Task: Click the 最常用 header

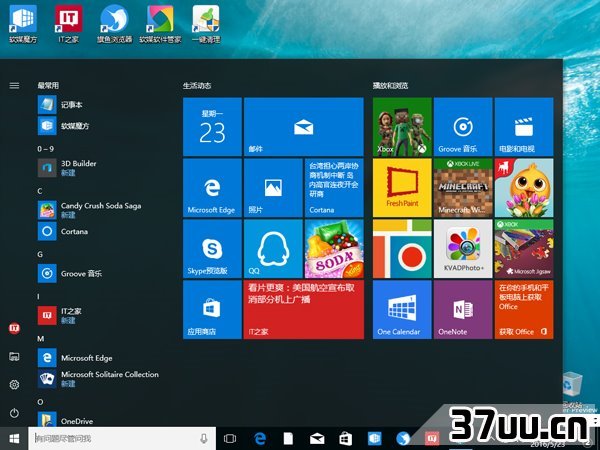Action: pos(48,86)
